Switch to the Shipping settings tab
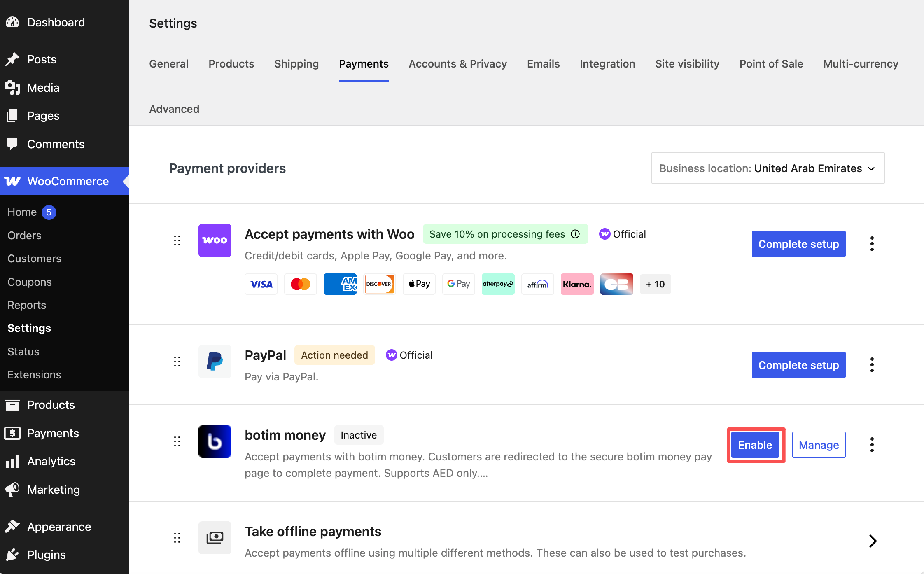Viewport: 924px width, 574px height. (x=296, y=64)
